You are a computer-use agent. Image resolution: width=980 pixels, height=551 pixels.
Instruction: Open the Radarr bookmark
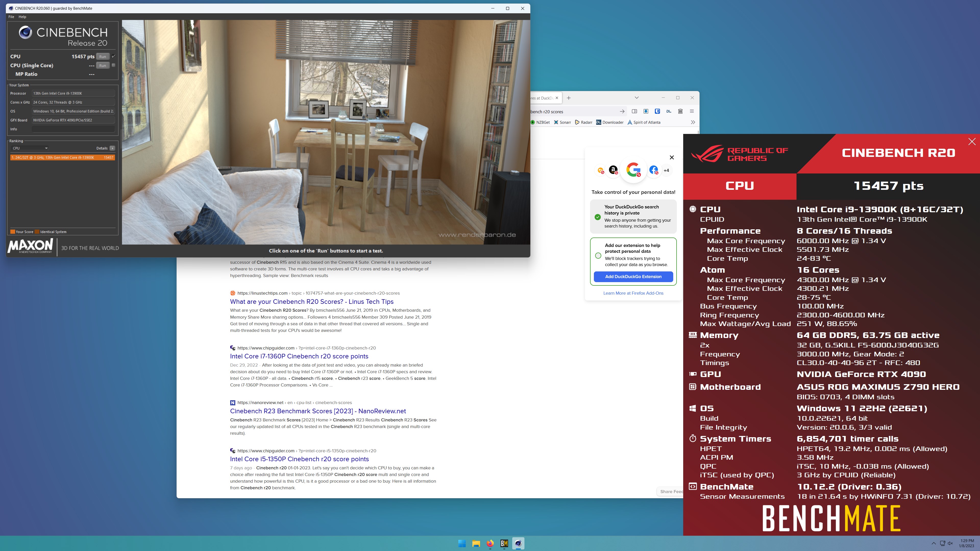(584, 122)
